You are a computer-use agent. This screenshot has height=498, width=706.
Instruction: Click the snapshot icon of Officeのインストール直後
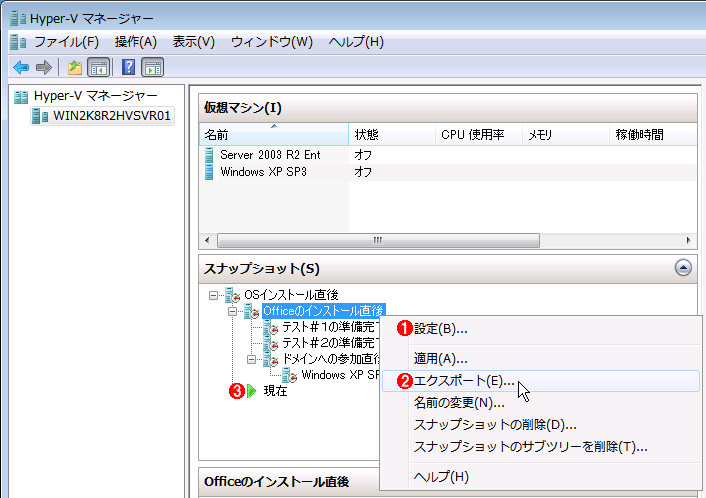(251, 311)
